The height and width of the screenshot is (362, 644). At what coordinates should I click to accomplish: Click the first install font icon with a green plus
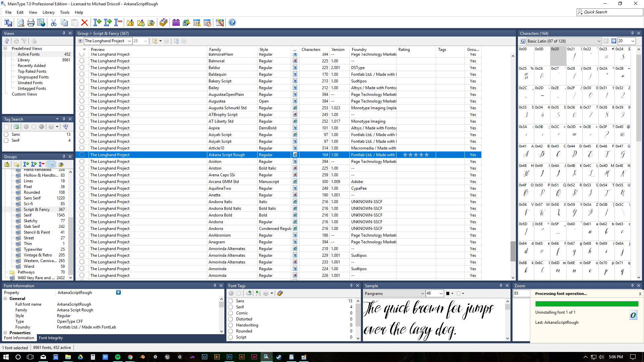tap(97, 22)
